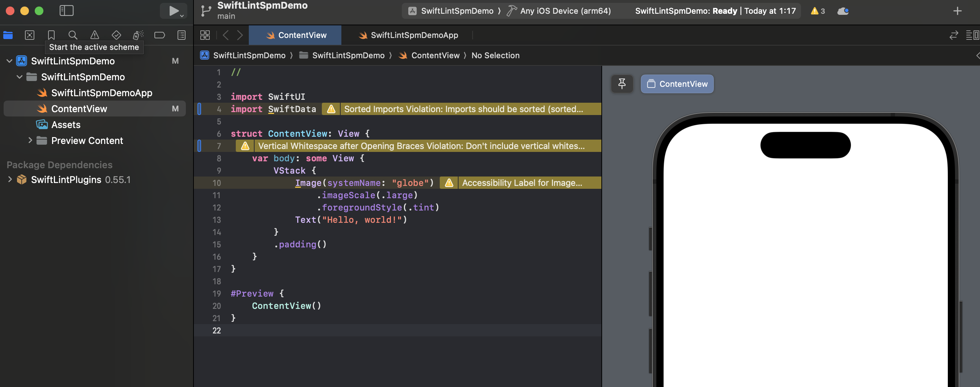Pin the preview with the pin button

[622, 84]
